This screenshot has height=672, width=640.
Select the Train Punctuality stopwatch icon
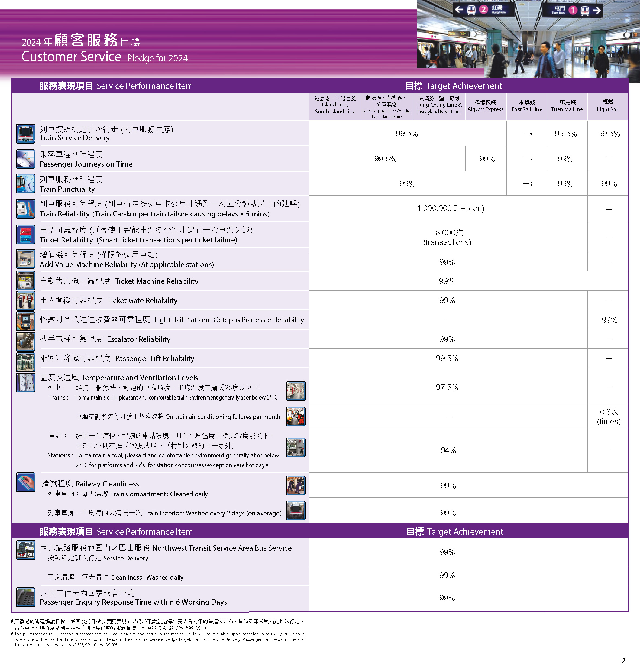tap(25, 184)
